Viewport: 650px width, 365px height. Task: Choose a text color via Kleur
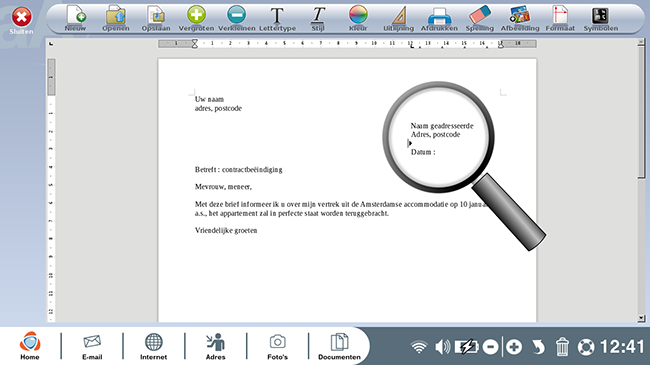pos(358,18)
